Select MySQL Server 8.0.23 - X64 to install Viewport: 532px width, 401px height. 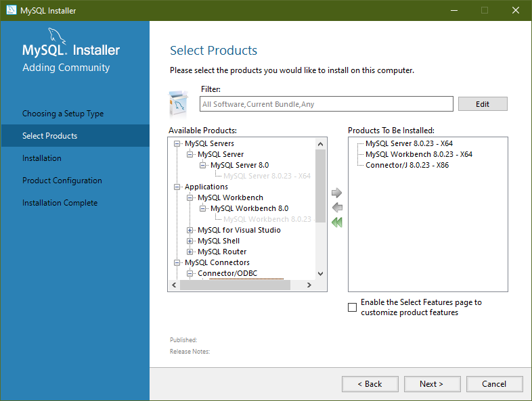point(409,143)
